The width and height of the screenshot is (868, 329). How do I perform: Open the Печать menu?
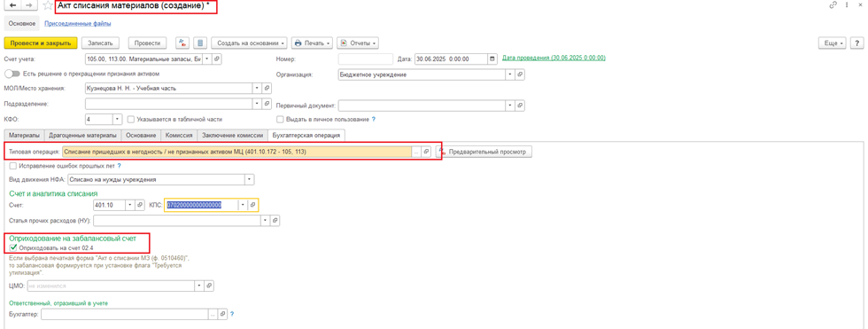coord(312,43)
